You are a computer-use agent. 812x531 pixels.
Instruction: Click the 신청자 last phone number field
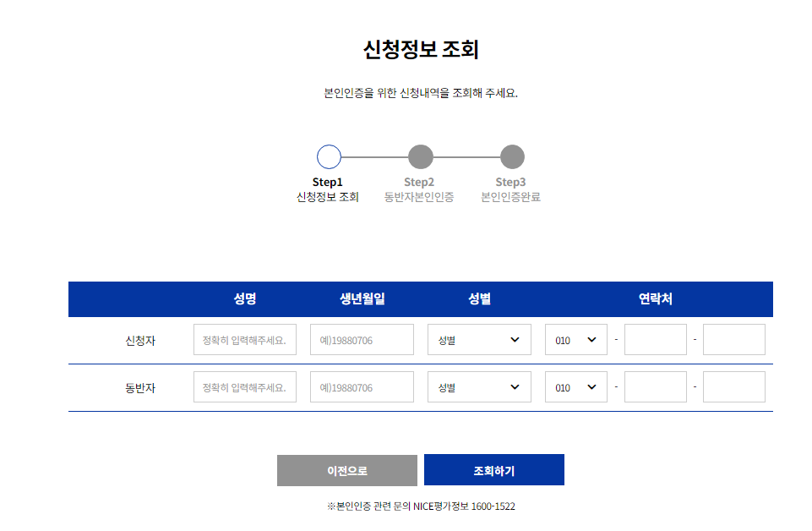(x=734, y=340)
